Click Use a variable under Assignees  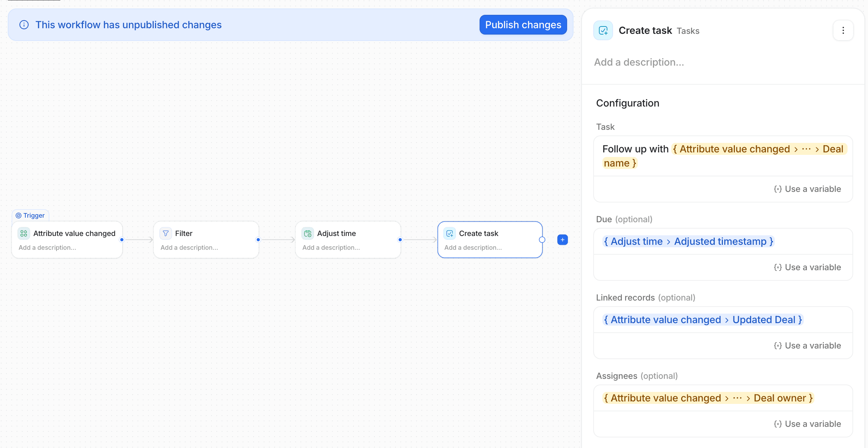click(807, 424)
